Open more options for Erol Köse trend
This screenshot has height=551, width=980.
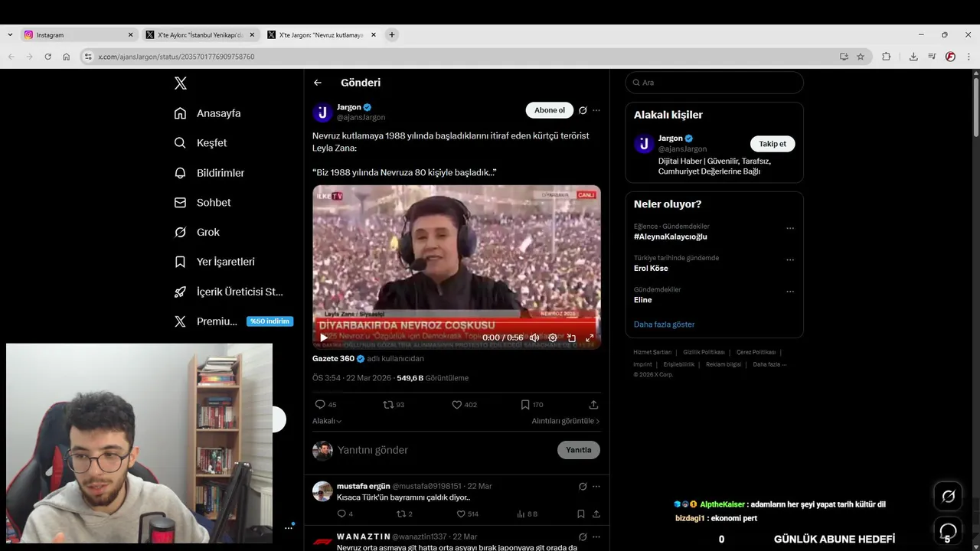click(790, 259)
